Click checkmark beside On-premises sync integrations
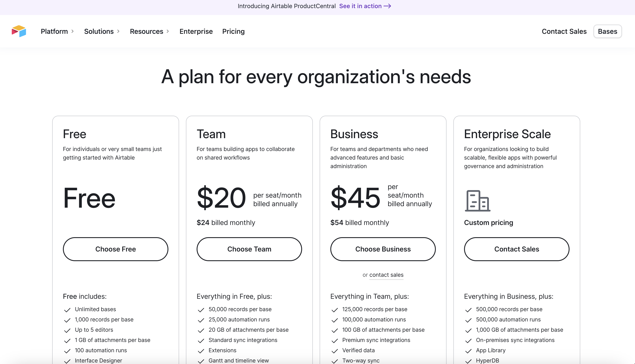 point(468,341)
